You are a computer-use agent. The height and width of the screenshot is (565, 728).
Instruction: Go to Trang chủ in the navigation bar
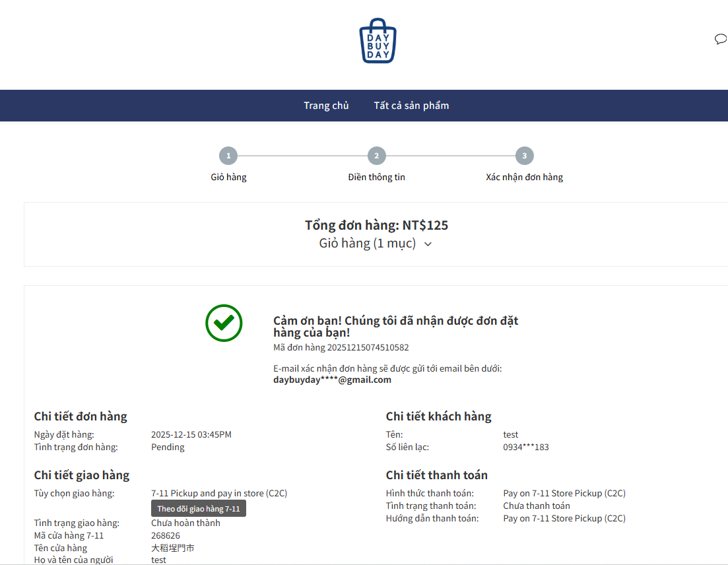click(x=326, y=106)
